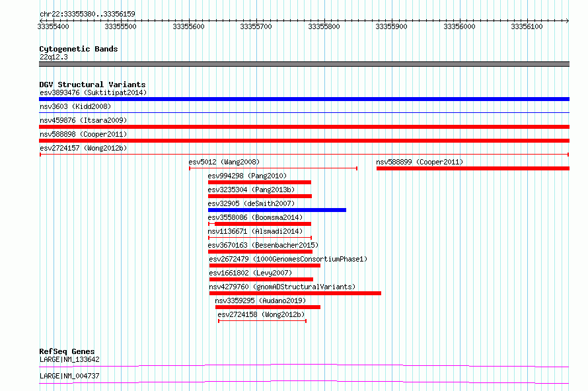Click the LARGE|NM_133642 gene label
The image size is (588, 391).
69,359
